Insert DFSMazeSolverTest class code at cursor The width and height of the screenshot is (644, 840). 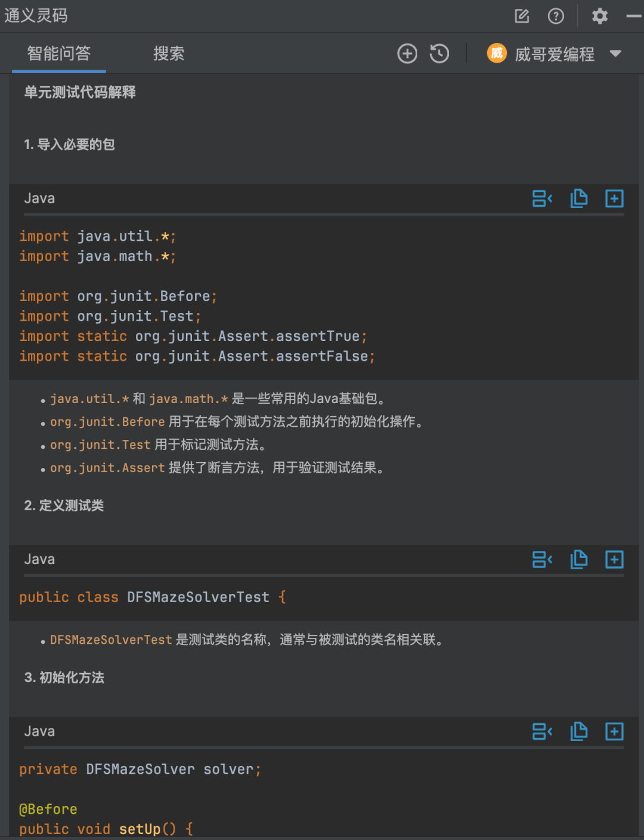(542, 560)
